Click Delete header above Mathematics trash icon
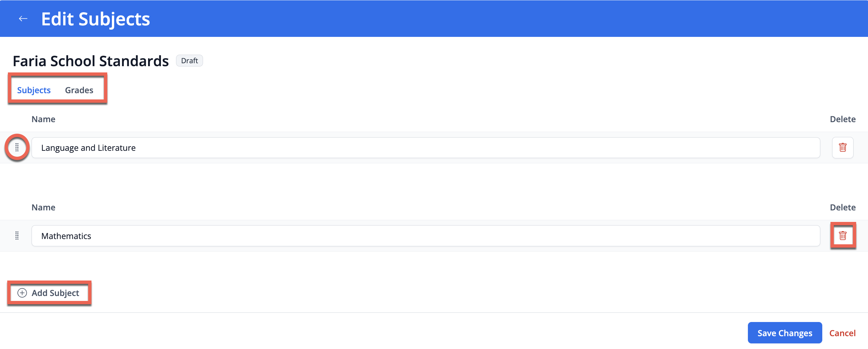The width and height of the screenshot is (868, 349). (842, 207)
